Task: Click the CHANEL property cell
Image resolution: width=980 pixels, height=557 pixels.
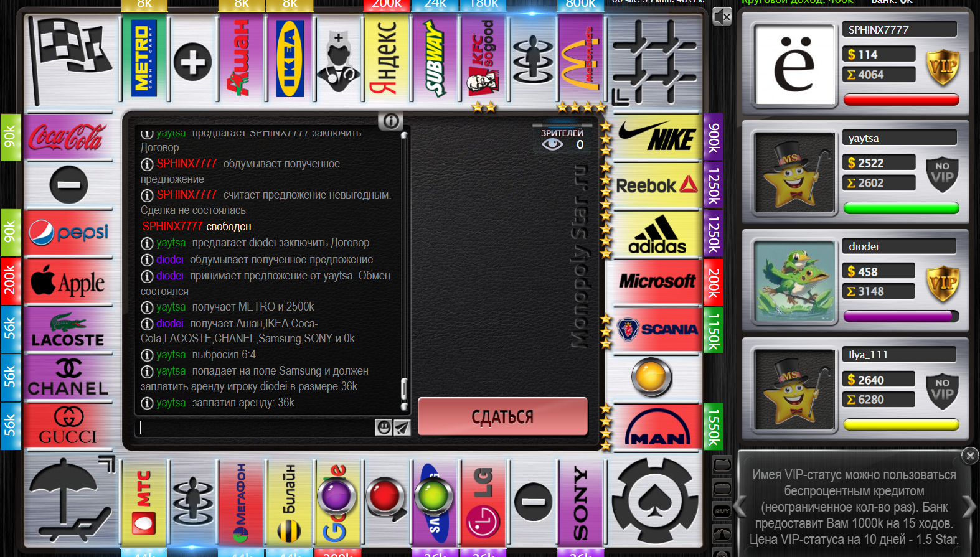Action: (68, 378)
